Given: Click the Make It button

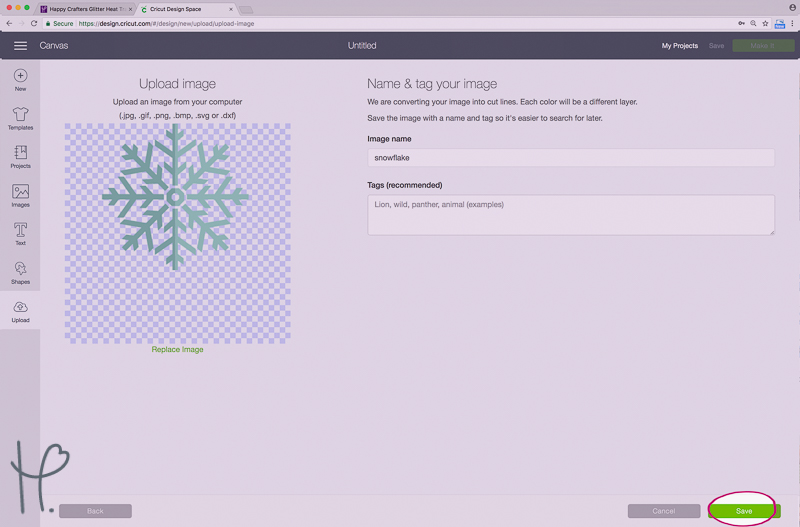Looking at the screenshot, I should (x=763, y=46).
